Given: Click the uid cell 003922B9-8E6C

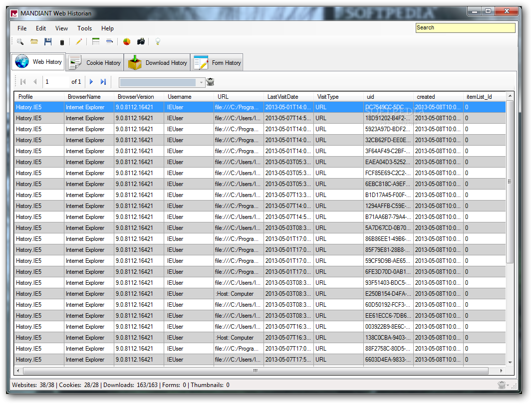Looking at the screenshot, I should point(388,327).
